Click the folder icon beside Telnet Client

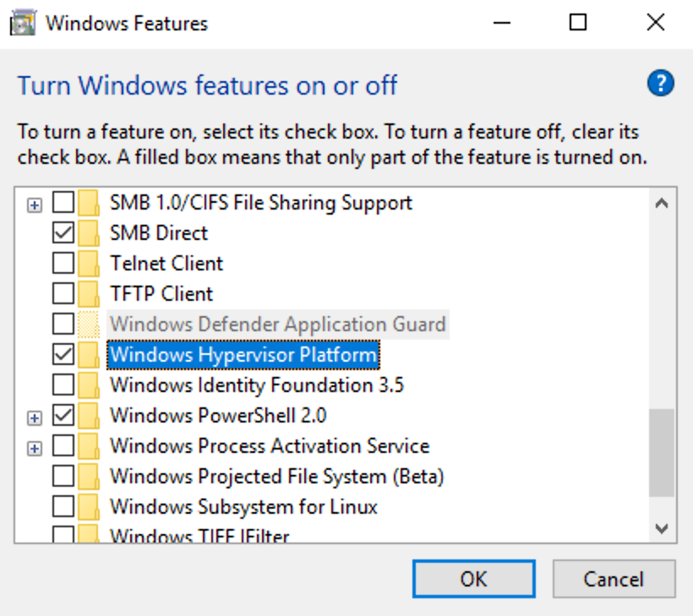(89, 264)
